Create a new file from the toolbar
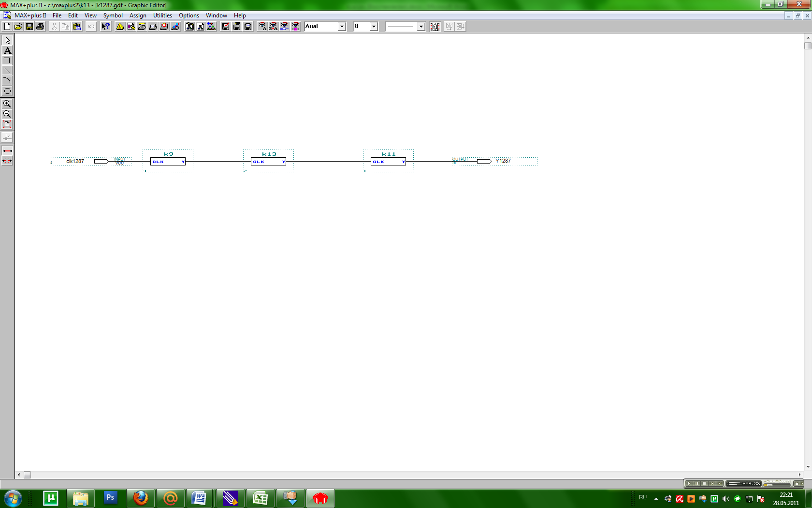812x508 pixels. tap(7, 27)
